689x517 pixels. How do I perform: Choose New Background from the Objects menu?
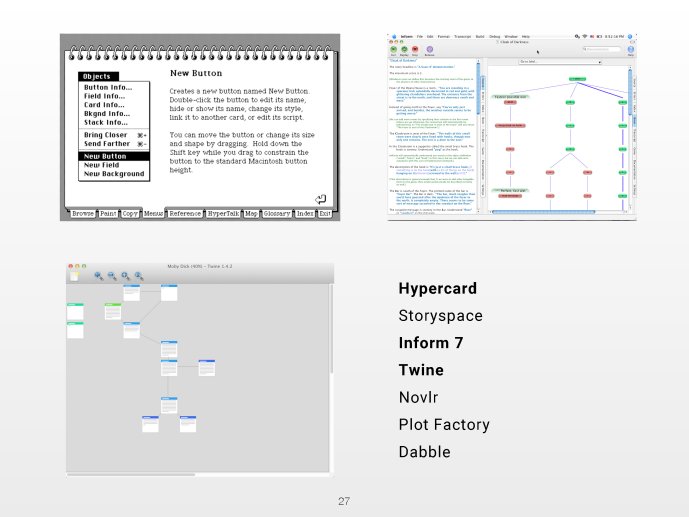114,174
